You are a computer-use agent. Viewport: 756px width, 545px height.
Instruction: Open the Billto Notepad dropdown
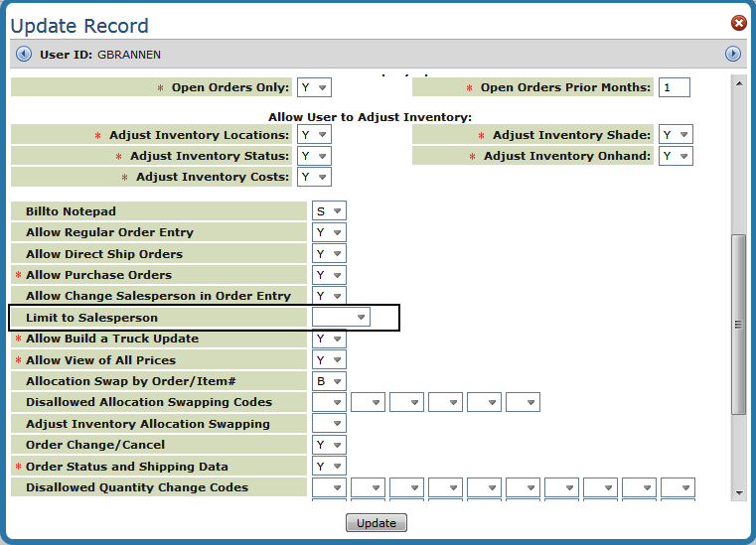pyautogui.click(x=329, y=211)
